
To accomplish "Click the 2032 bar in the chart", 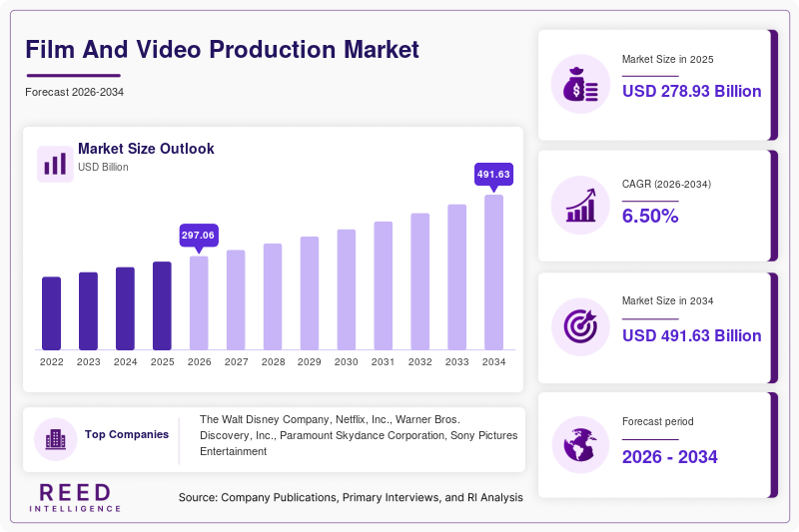I will click(419, 281).
